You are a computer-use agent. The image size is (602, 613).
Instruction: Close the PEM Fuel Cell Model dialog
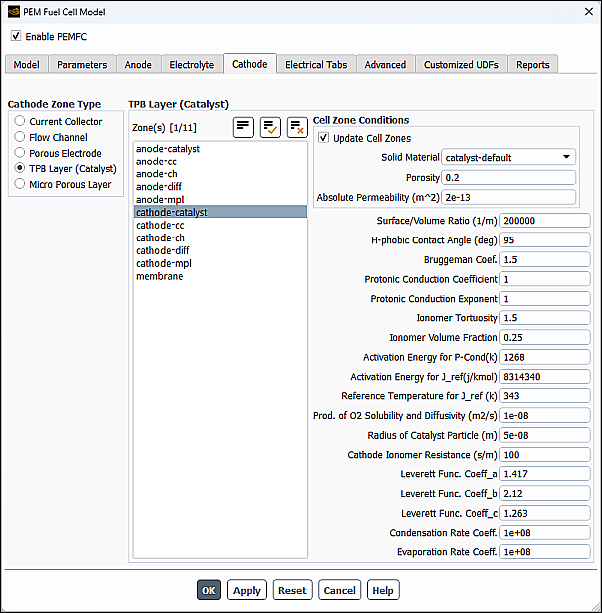pos(589,12)
